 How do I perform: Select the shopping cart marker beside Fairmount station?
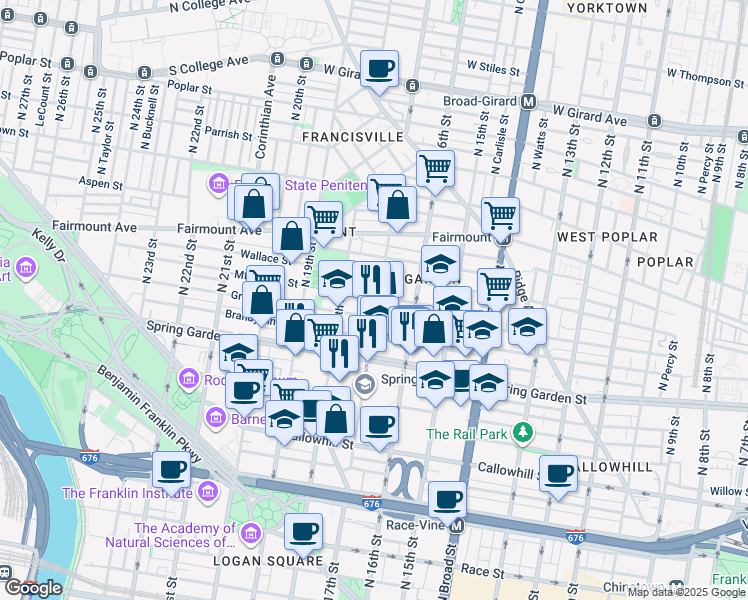pos(500,216)
